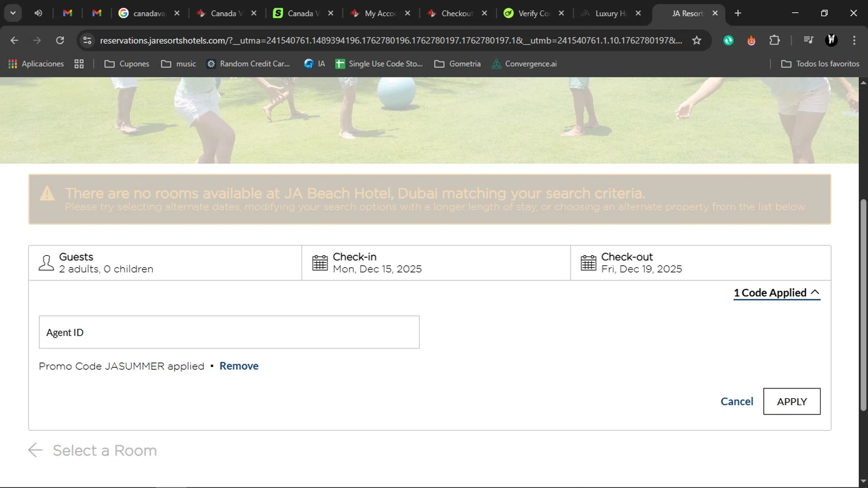
Task: Click the page vertical scrollbar thumb
Action: pos(863,305)
